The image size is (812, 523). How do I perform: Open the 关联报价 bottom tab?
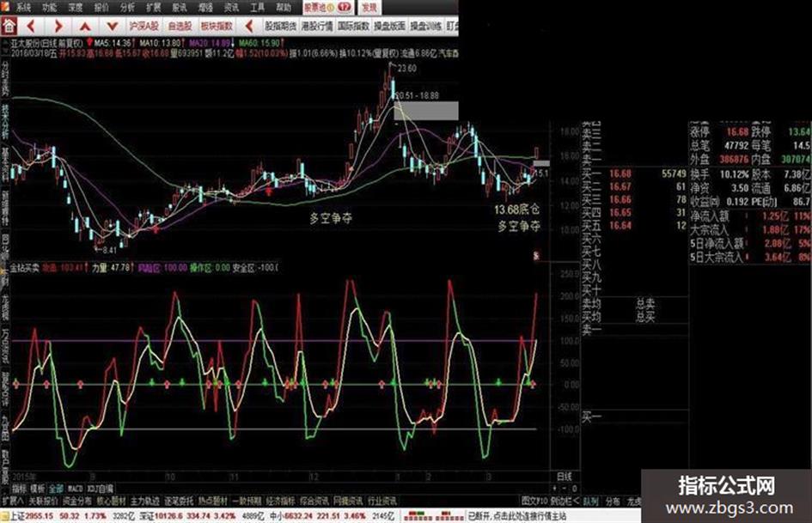point(43,502)
